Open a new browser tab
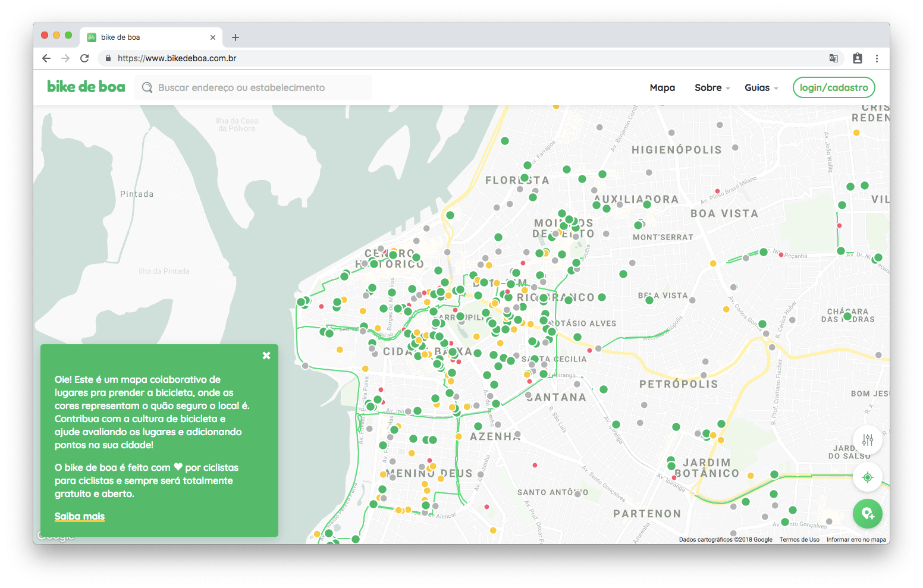Viewport: 923px width, 588px height. (x=236, y=37)
